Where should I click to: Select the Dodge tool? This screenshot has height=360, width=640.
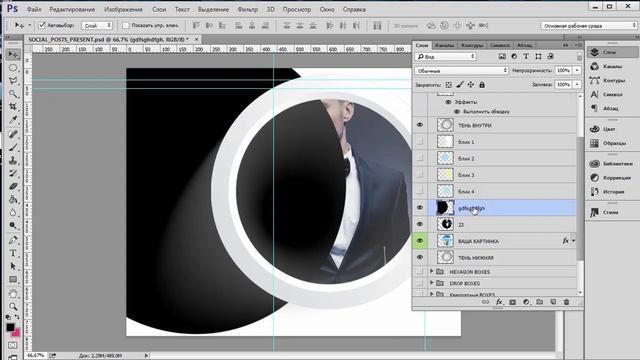tap(13, 225)
